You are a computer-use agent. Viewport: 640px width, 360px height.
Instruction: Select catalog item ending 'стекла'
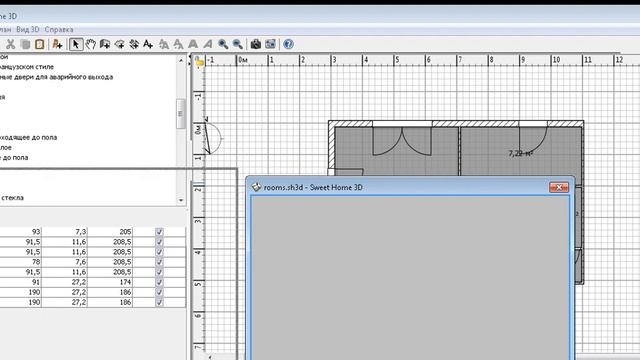pyautogui.click(x=12, y=198)
